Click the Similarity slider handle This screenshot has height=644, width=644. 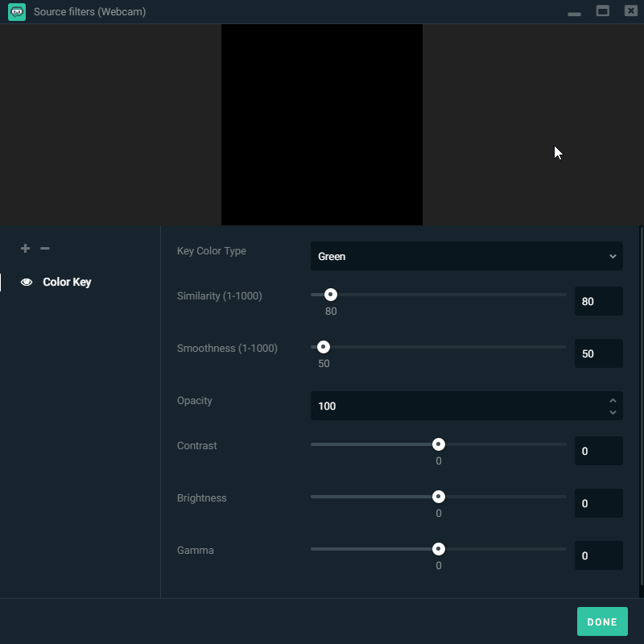331,295
